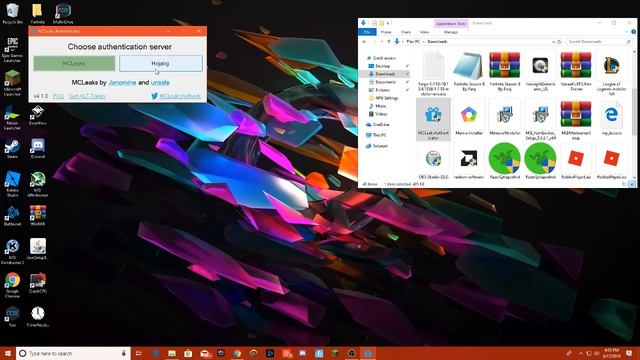The height and width of the screenshot is (360, 640).
Task: Open the TimerResolution clock desktop icon
Action: [x=38, y=317]
